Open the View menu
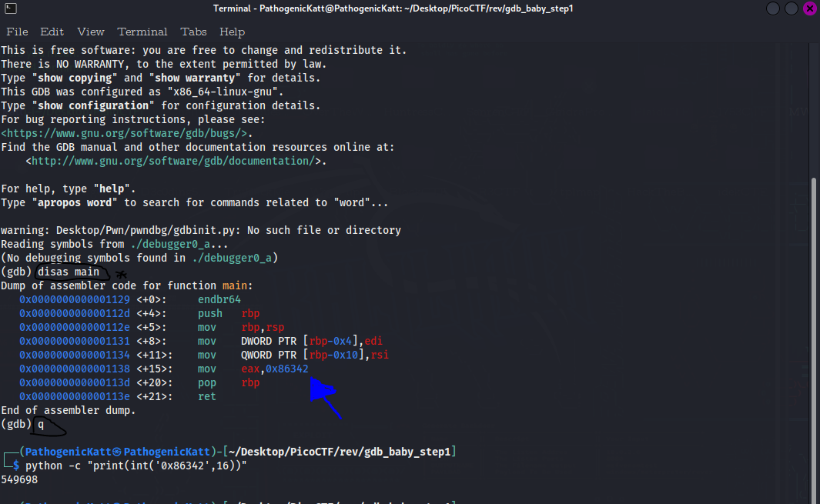The image size is (820, 504). pos(90,32)
